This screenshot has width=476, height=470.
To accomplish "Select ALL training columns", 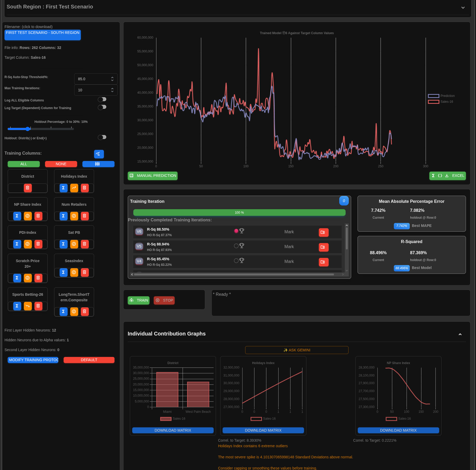I will (x=24, y=164).
